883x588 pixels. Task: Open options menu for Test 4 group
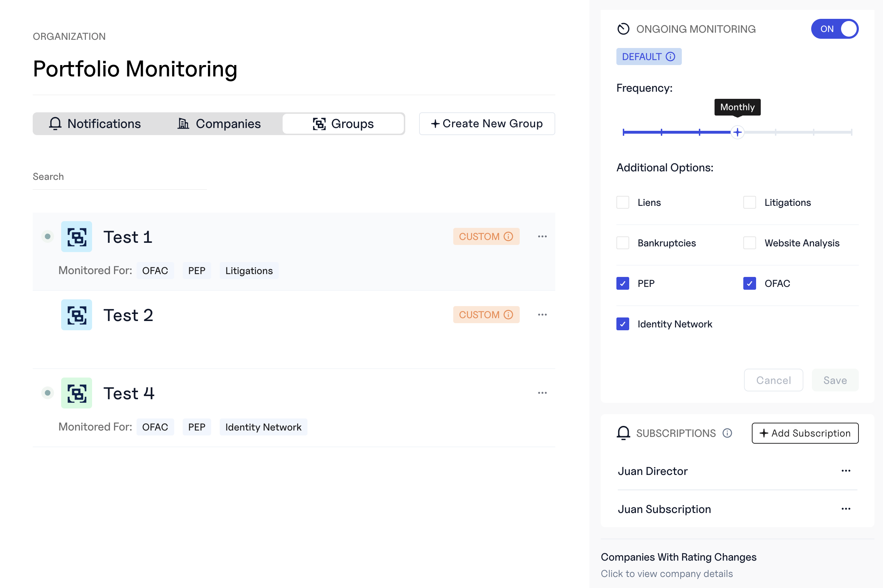click(542, 393)
